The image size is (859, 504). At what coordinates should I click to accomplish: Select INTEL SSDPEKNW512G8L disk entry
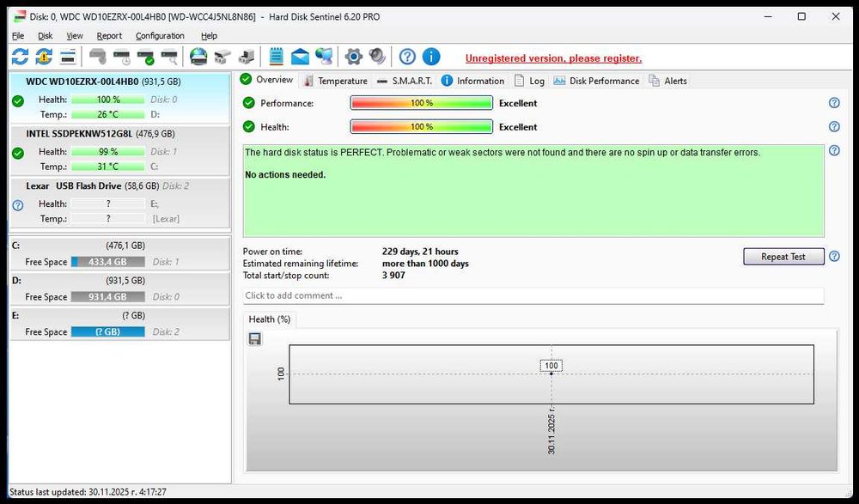pyautogui.click(x=120, y=150)
